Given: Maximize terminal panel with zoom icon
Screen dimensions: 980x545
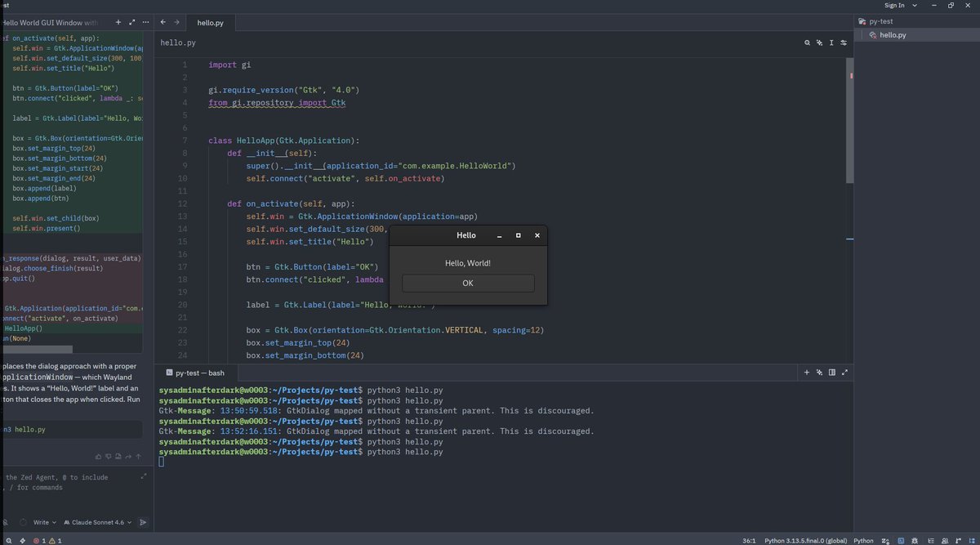Looking at the screenshot, I should tap(844, 373).
